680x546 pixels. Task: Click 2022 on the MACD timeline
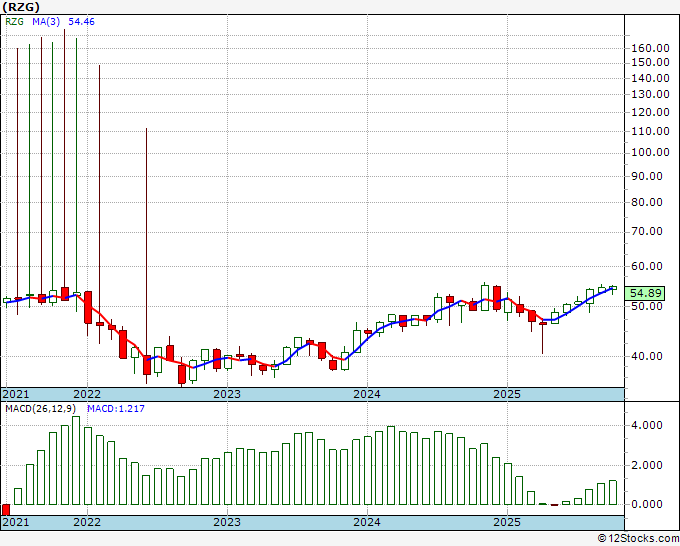point(87,522)
